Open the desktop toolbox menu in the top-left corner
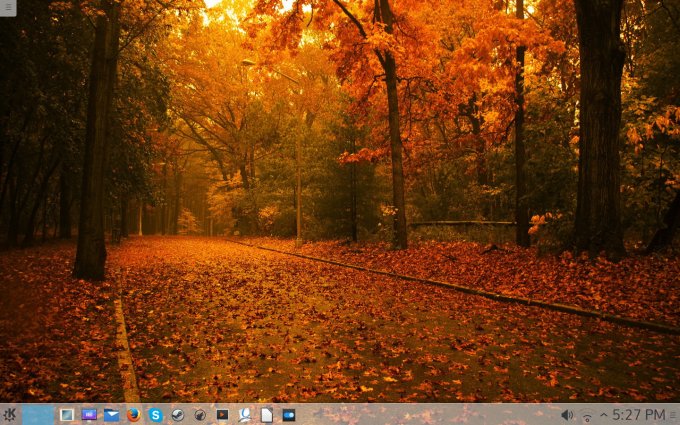The width and height of the screenshot is (680, 425). click(x=8, y=7)
